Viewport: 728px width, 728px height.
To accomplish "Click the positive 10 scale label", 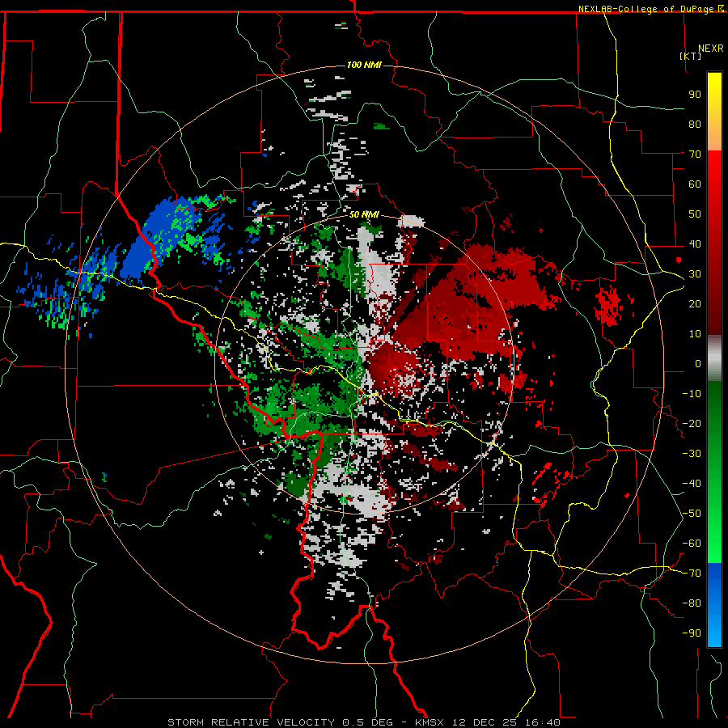I will pos(695,334).
